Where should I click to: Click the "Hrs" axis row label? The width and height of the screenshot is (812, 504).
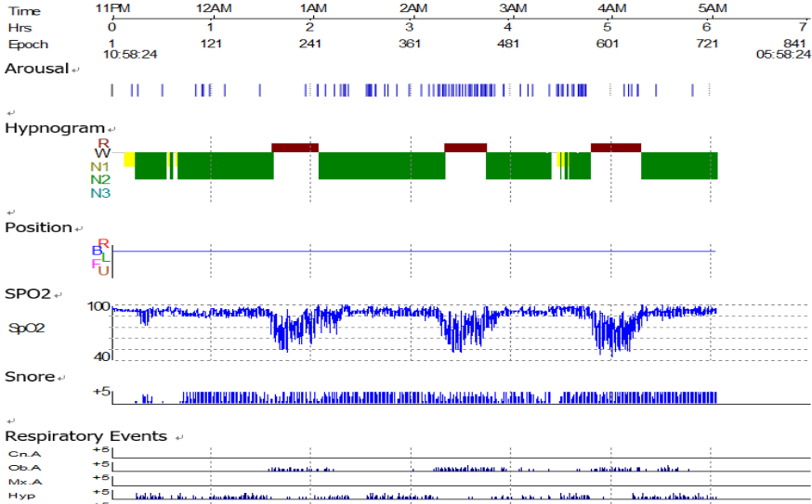pos(20,28)
